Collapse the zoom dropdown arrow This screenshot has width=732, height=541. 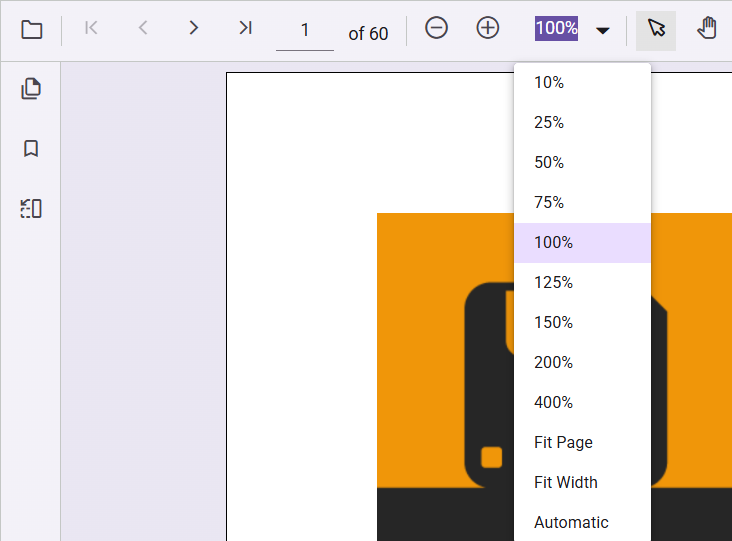pos(603,31)
